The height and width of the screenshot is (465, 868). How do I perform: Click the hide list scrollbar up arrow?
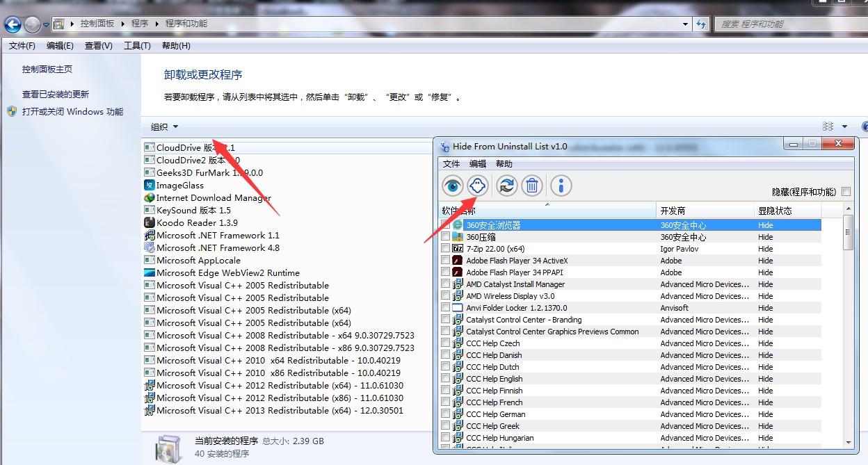848,209
